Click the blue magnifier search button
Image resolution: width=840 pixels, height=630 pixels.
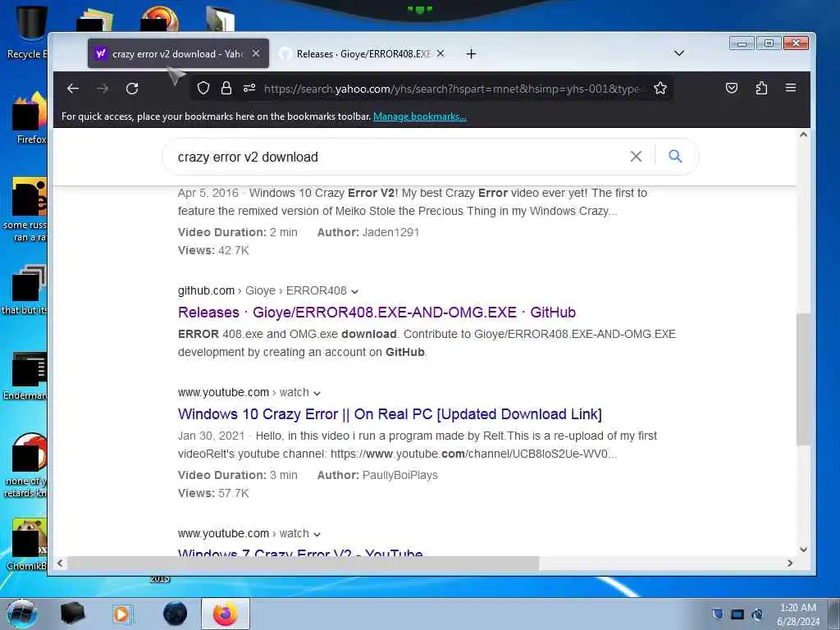click(x=675, y=156)
